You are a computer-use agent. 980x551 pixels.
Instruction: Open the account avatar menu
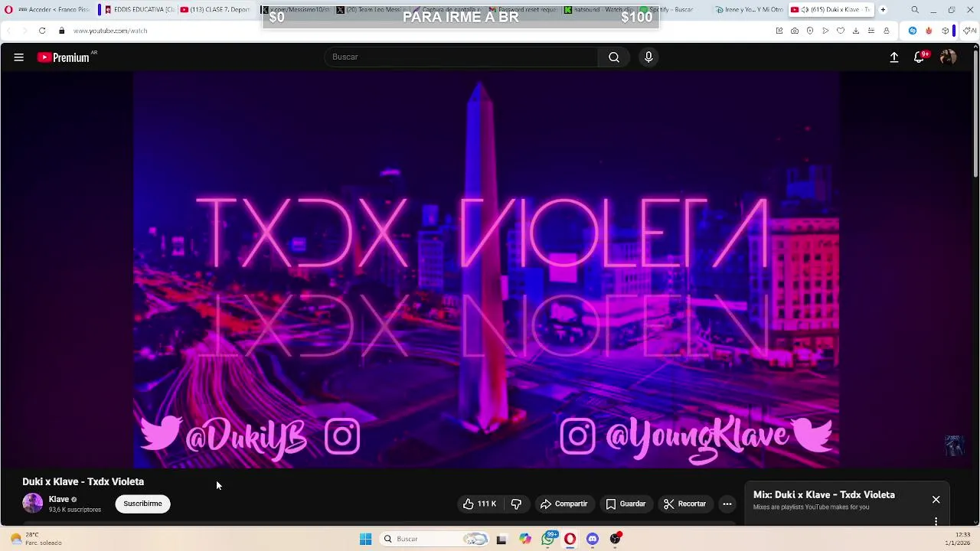click(948, 57)
